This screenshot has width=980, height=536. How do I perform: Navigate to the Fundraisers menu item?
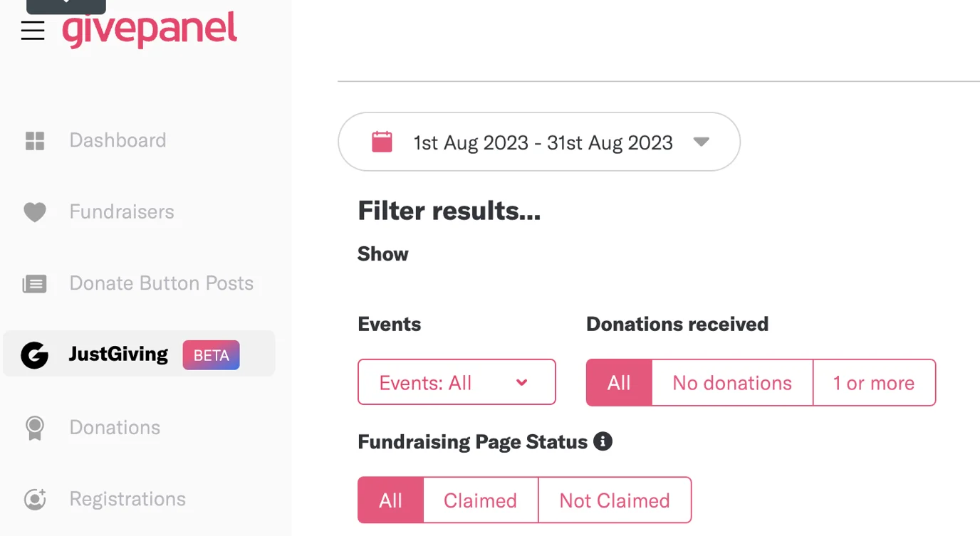click(121, 211)
